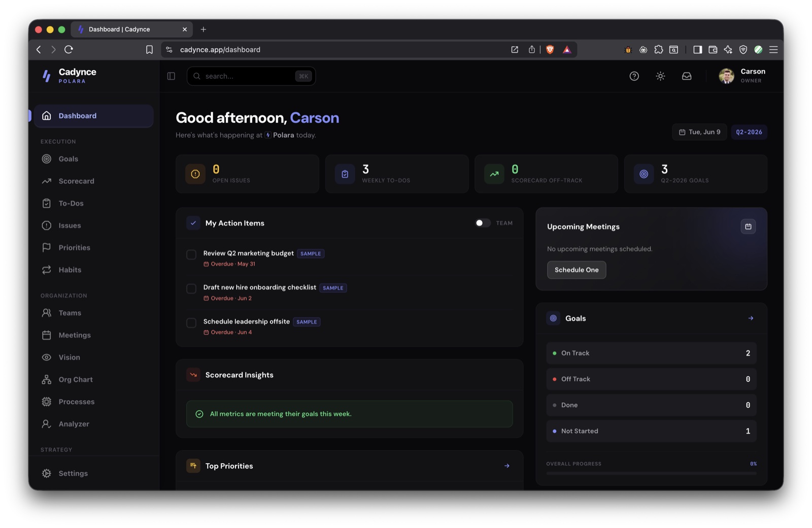Open new browser tab

204,29
